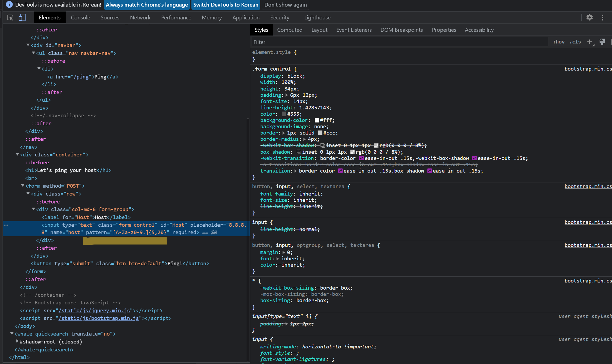Toggle the device toolbar icon

(x=22, y=18)
